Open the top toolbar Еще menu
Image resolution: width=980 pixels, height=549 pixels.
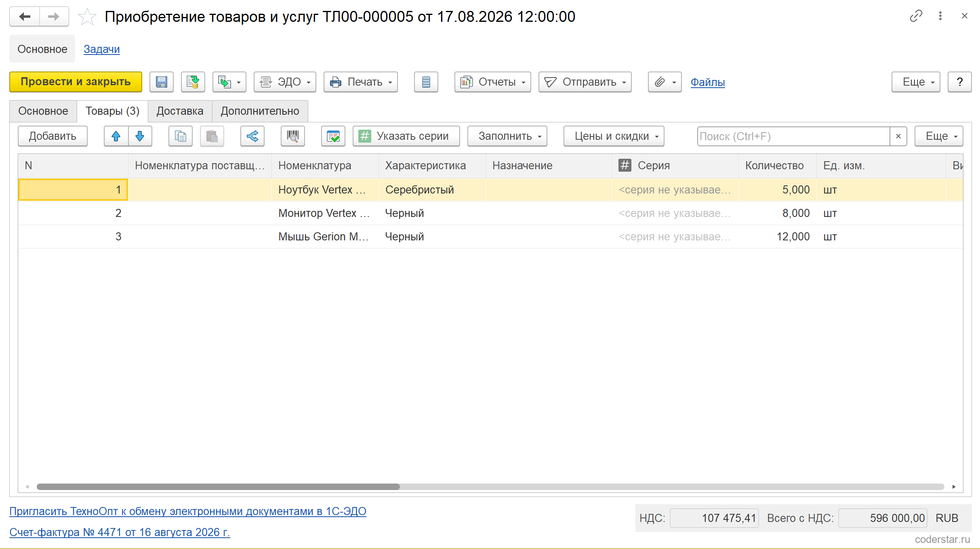tap(916, 82)
